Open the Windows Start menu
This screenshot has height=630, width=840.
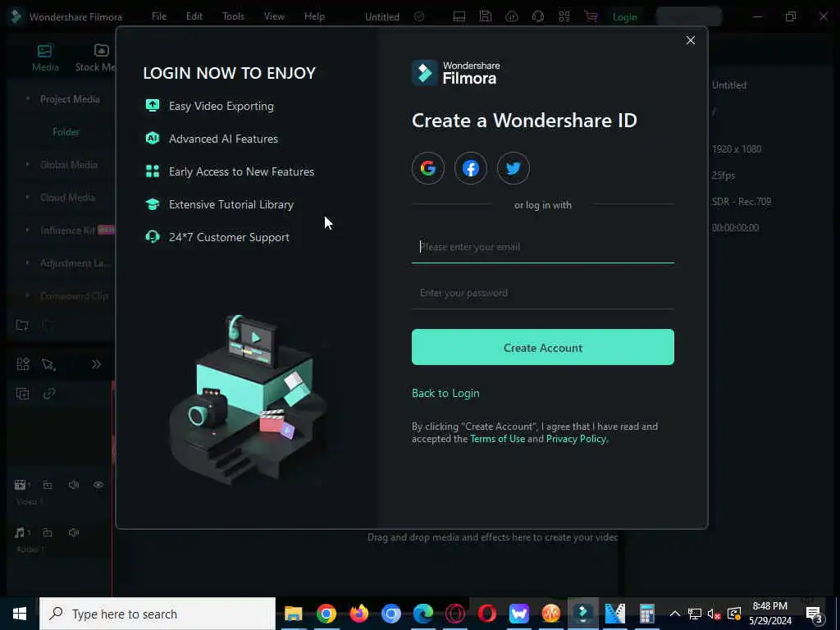tap(20, 614)
